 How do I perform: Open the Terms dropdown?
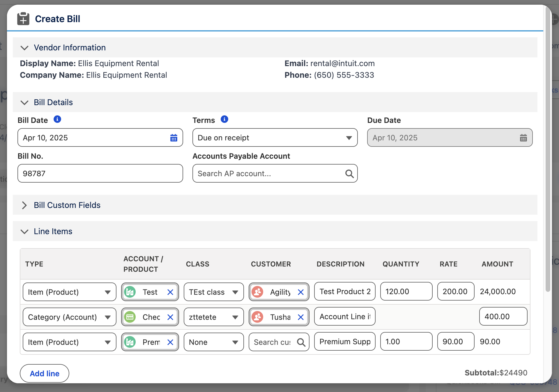point(275,138)
